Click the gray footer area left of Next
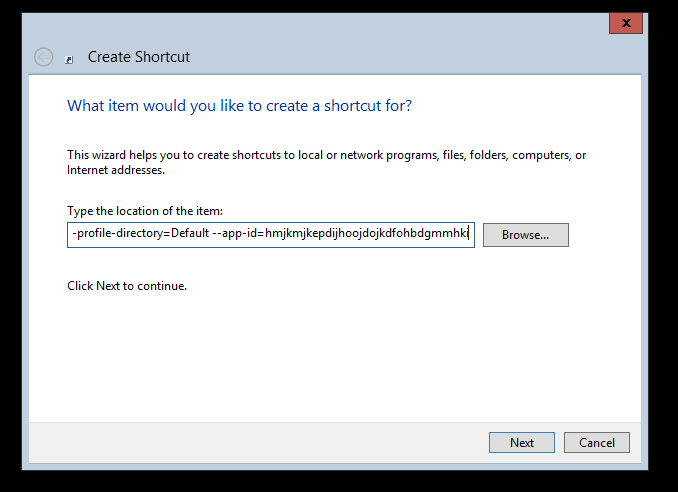Image resolution: width=678 pixels, height=492 pixels. [x=259, y=443]
